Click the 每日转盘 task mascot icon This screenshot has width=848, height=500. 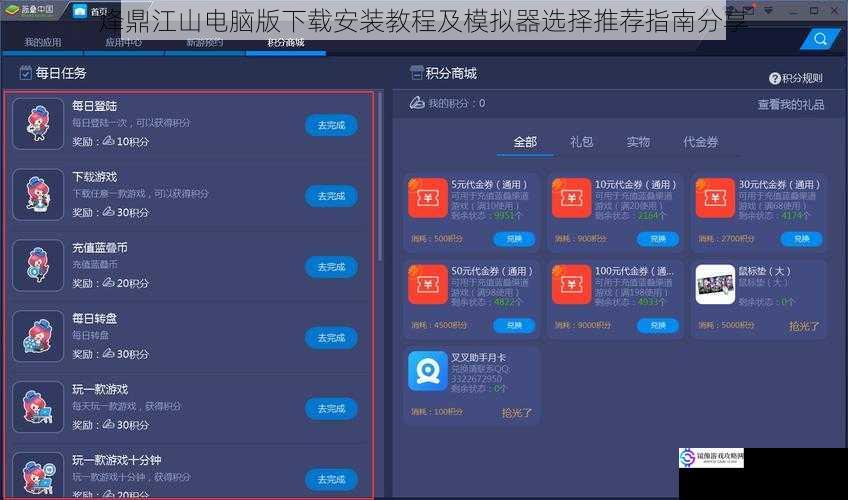(38, 336)
